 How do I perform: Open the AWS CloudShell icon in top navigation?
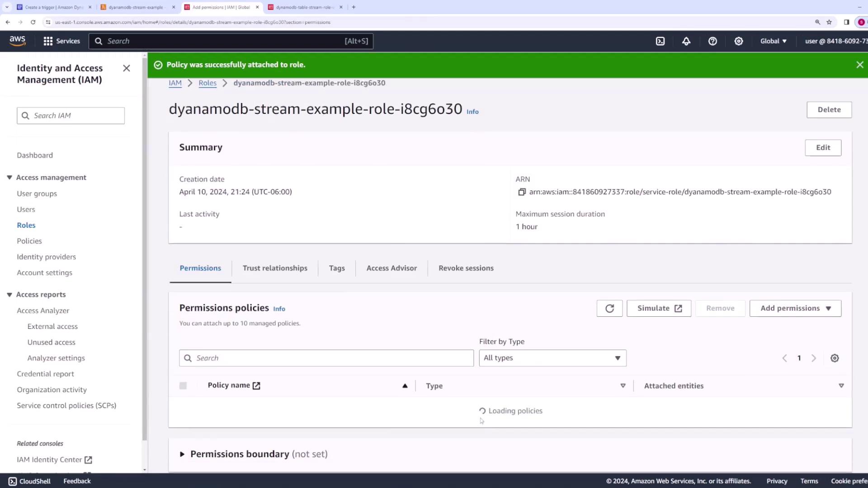(660, 41)
